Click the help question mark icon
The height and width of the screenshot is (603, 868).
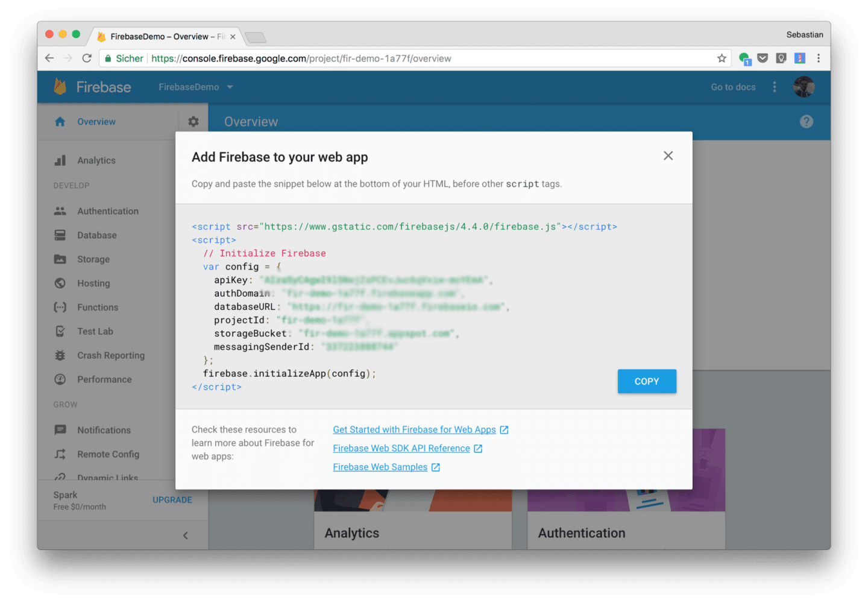click(807, 122)
